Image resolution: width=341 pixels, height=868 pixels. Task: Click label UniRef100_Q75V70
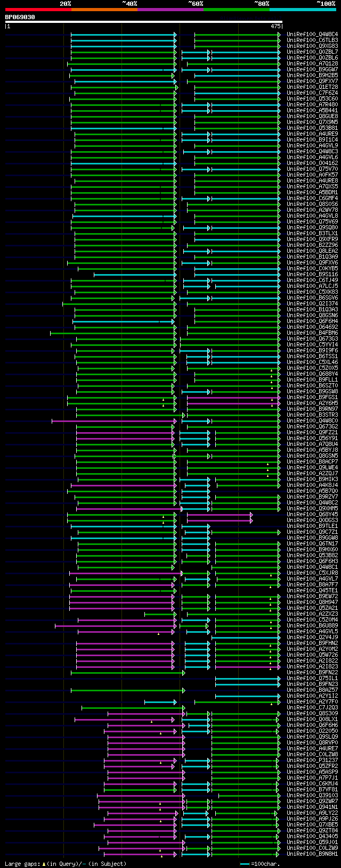(312, 169)
